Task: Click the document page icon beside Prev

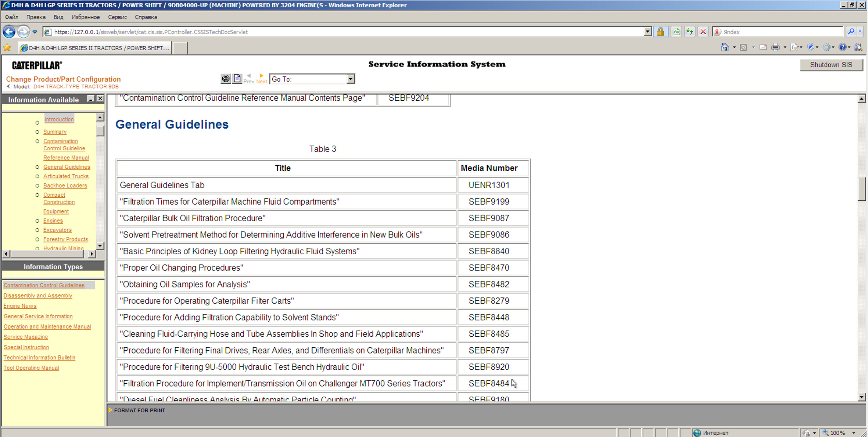Action: coord(237,79)
